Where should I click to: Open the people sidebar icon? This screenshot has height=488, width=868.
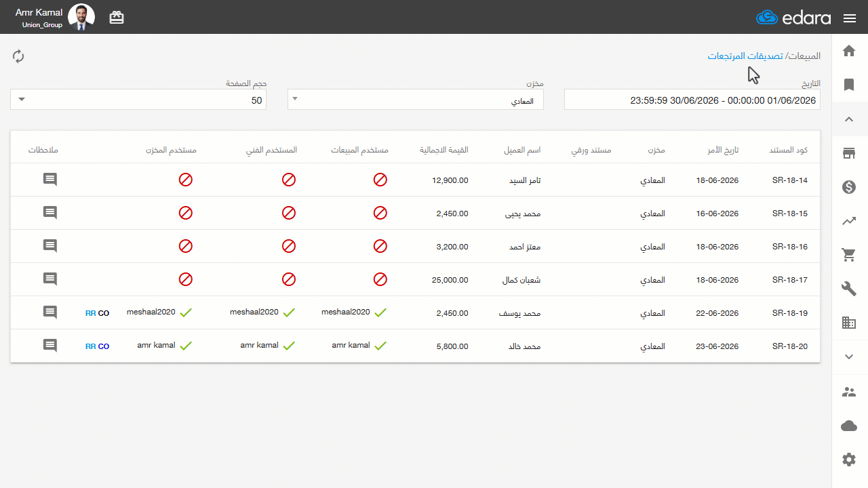point(849,392)
